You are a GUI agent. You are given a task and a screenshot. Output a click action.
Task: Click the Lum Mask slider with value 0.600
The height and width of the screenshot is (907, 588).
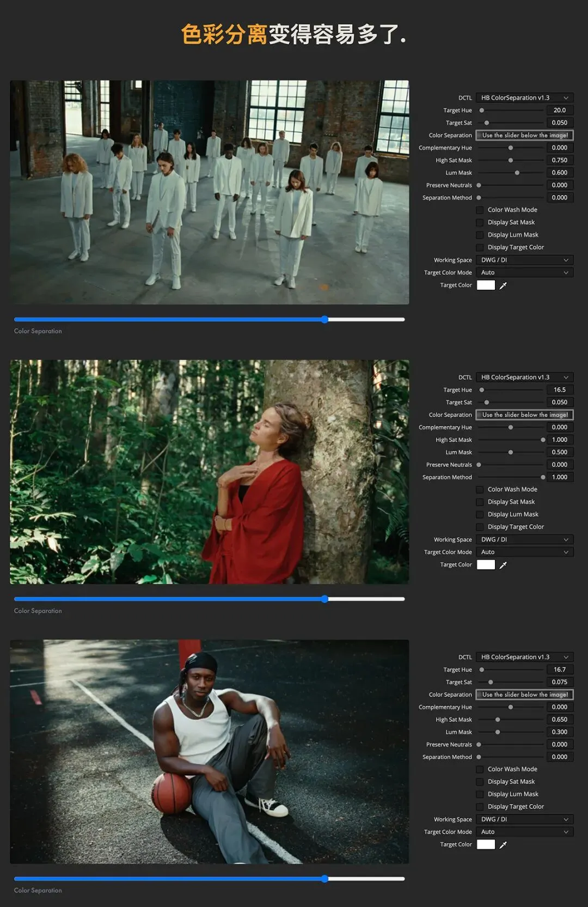[x=511, y=173]
